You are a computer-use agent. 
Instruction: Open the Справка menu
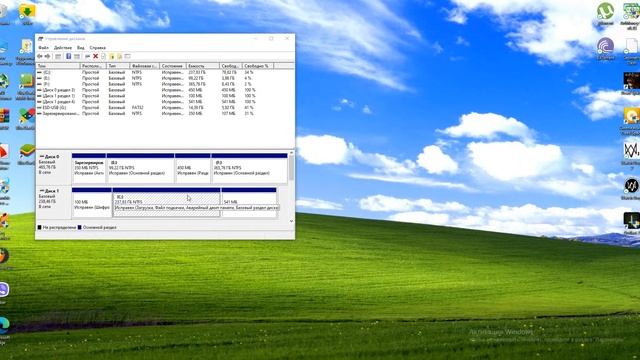98,48
